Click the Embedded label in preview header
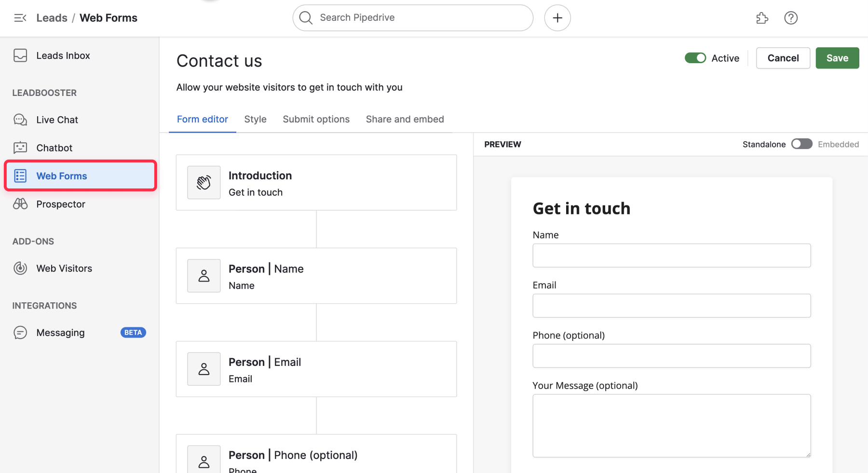Image resolution: width=868 pixels, height=473 pixels. point(839,144)
